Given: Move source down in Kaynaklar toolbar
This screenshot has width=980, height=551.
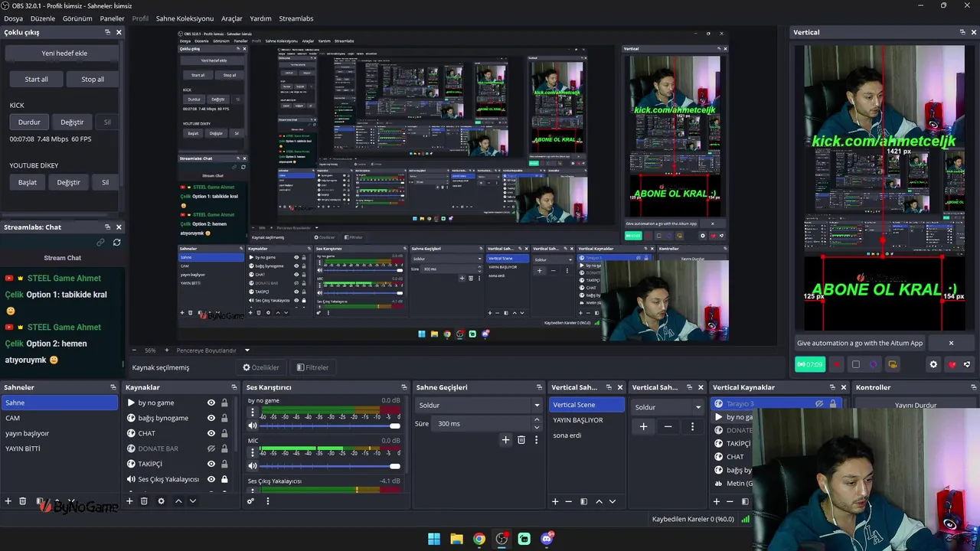Looking at the screenshot, I should [x=193, y=501].
